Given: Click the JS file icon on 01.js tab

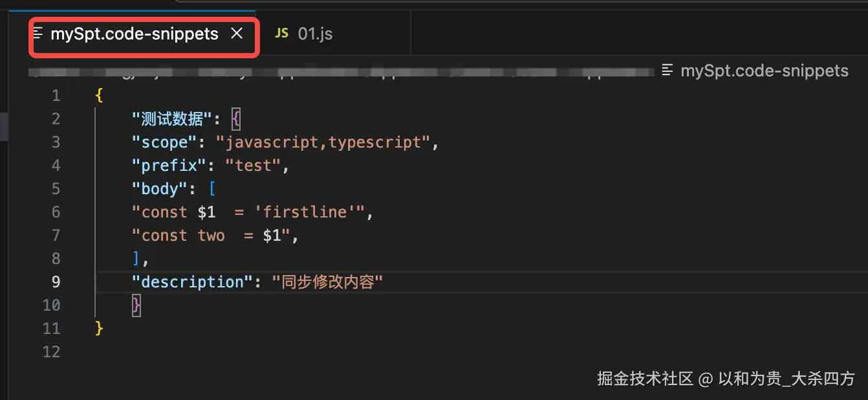Looking at the screenshot, I should click(x=281, y=33).
